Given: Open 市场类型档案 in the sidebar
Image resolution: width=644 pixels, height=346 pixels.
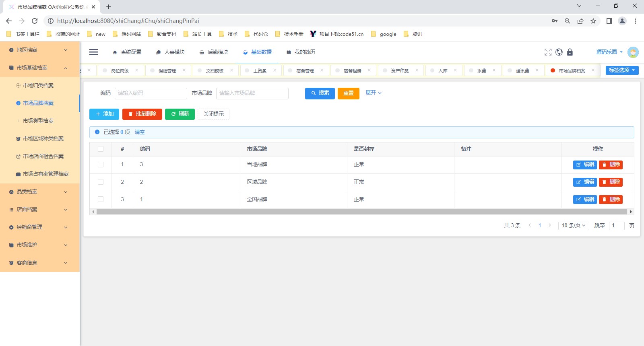Looking at the screenshot, I should 38,121.
